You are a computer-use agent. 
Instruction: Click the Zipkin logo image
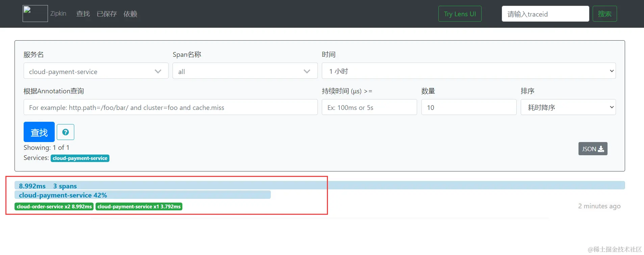tap(35, 14)
